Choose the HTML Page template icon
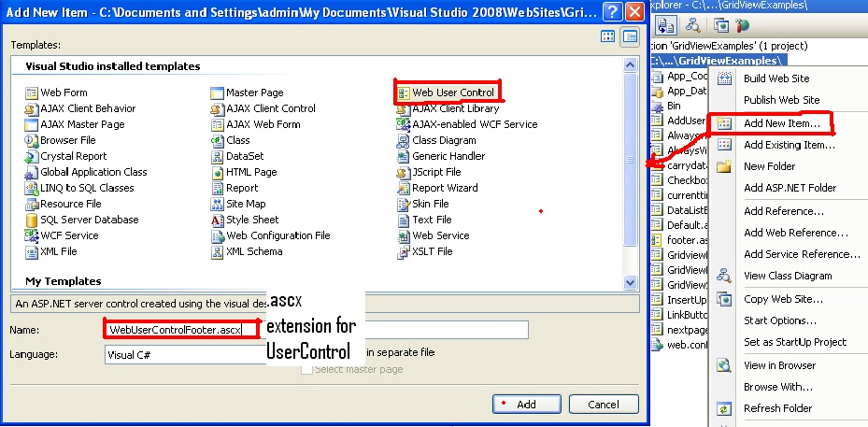868x427 pixels. point(217,172)
